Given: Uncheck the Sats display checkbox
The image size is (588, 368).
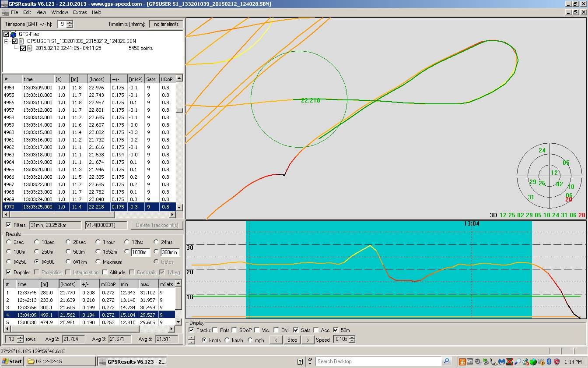Looking at the screenshot, I should 296,330.
